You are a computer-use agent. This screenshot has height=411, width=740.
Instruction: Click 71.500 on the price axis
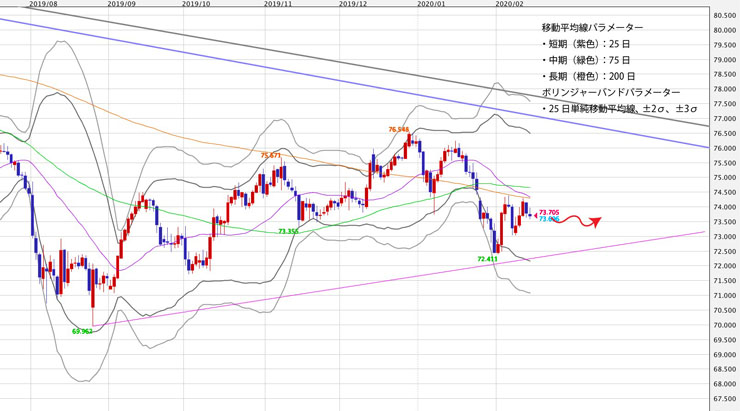[x=725, y=281]
